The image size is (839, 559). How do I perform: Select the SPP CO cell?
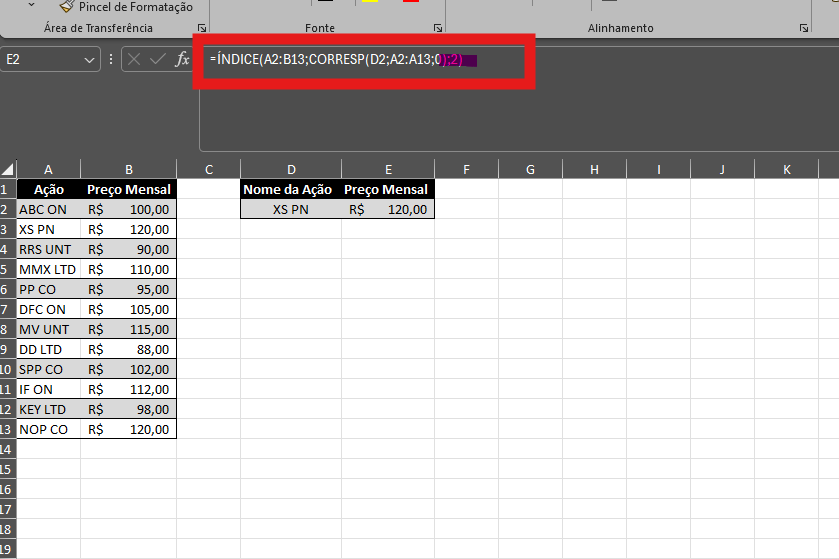[x=49, y=370]
